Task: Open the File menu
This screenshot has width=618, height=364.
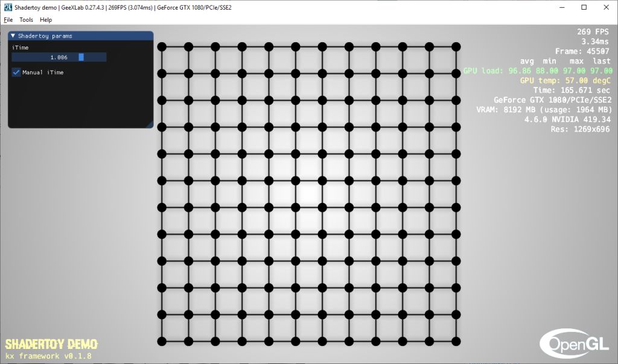Action: (x=8, y=20)
